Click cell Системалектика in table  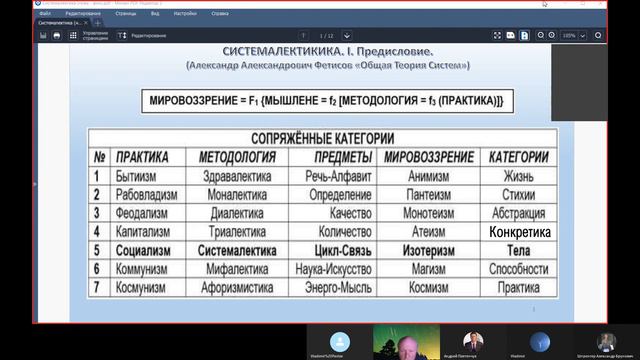click(237, 251)
